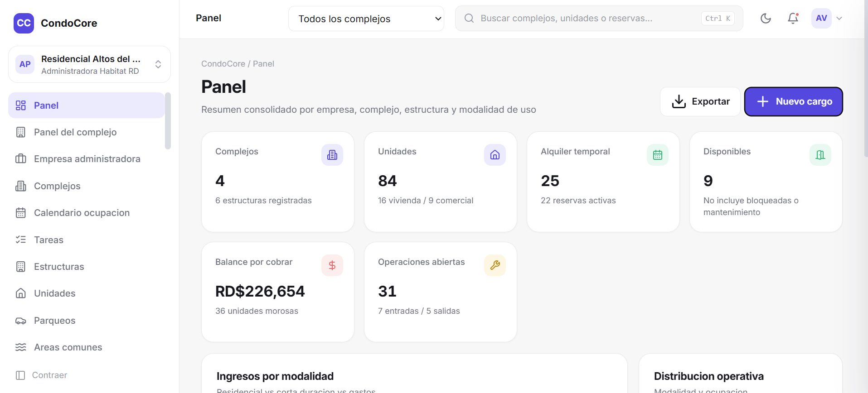Screen dimensions: 868x393
Task: Click the '22 reservas activas' text
Action: tap(578, 201)
